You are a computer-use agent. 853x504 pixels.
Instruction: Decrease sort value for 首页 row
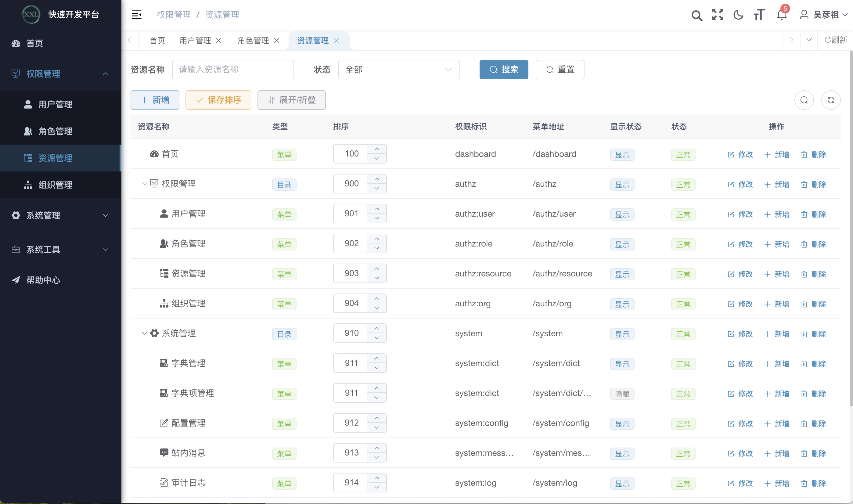(376, 158)
